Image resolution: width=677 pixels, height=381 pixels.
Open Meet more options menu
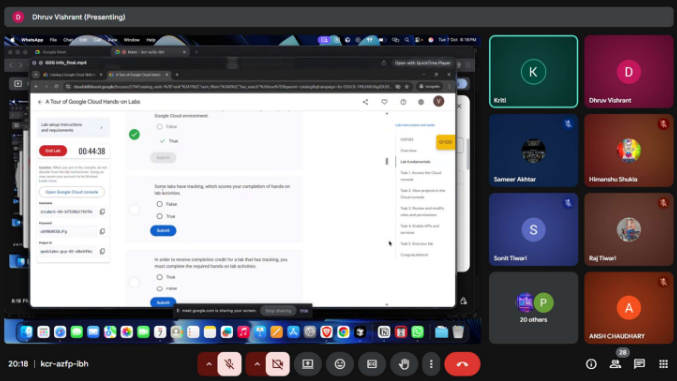(431, 364)
